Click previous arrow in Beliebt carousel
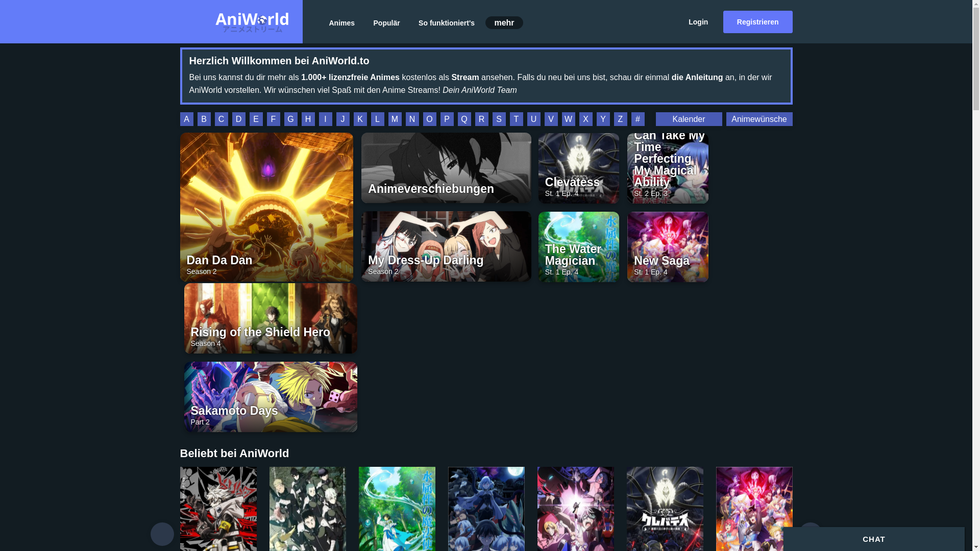The width and height of the screenshot is (980, 551). (x=162, y=534)
